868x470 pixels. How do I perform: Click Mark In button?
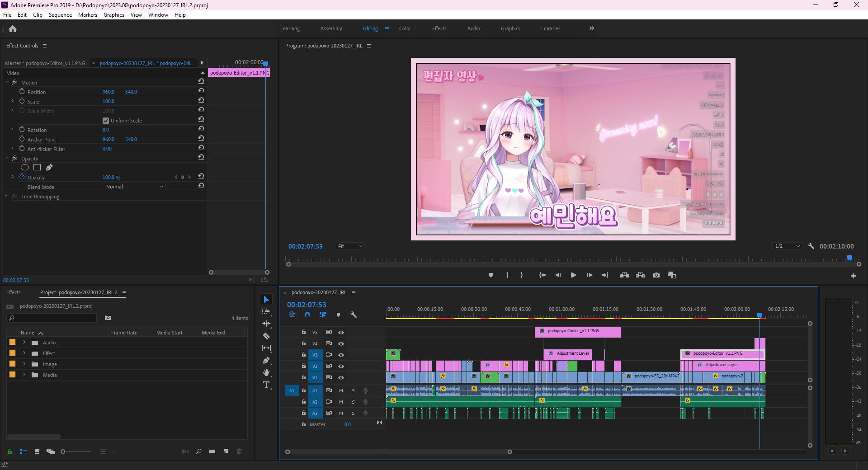click(x=507, y=275)
